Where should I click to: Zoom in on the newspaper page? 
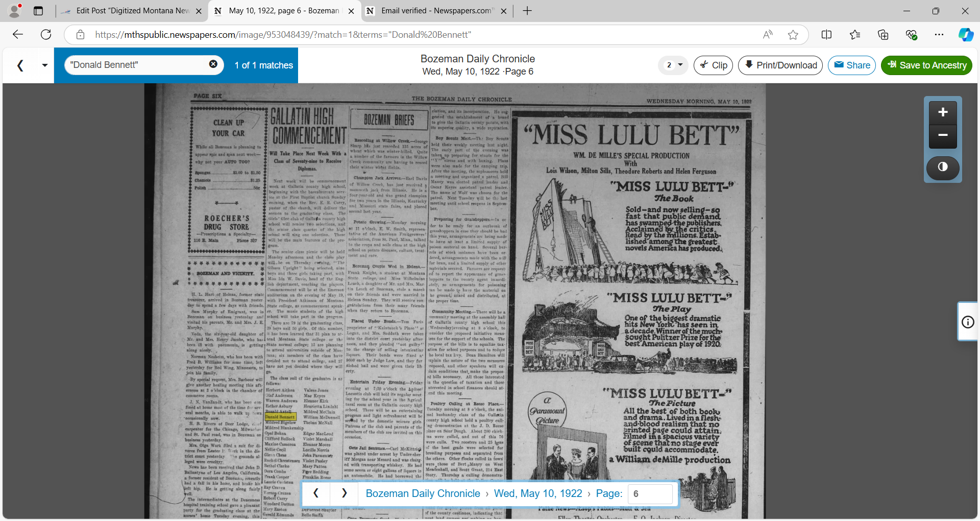(x=942, y=112)
